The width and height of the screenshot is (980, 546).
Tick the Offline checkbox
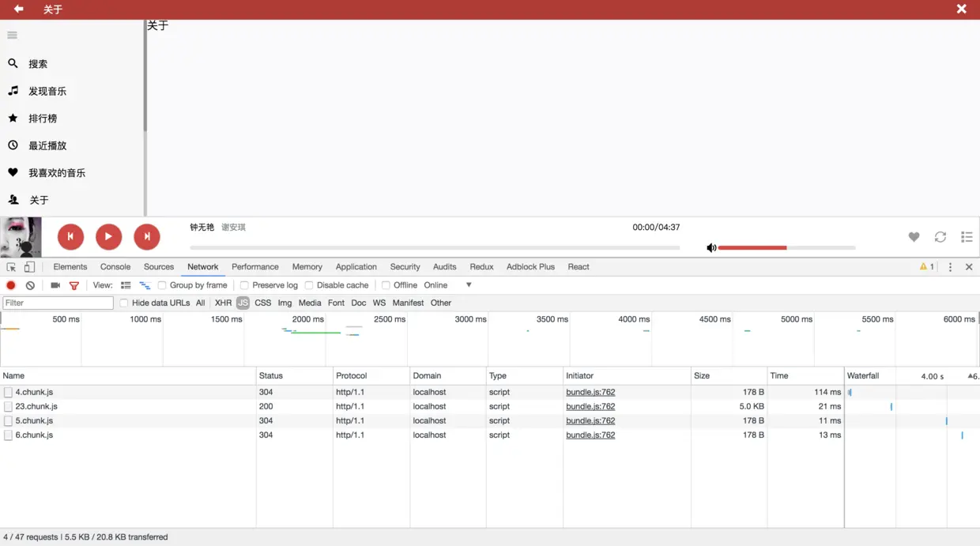(386, 285)
